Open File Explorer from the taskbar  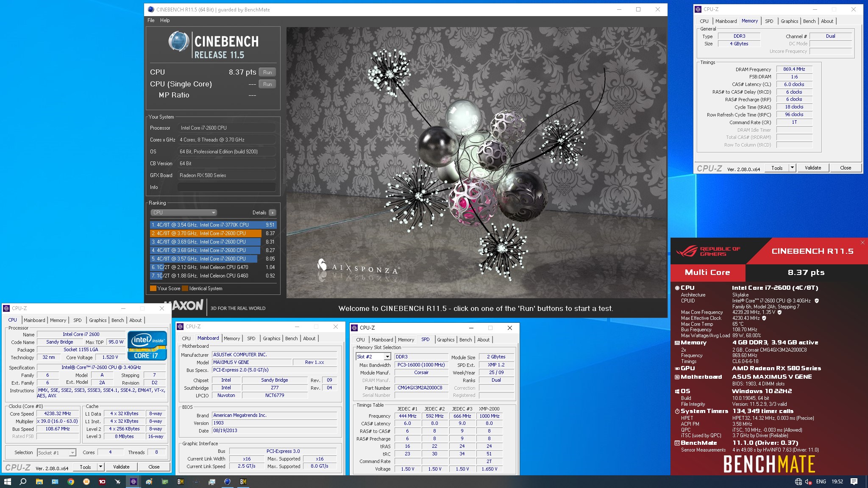[x=39, y=482]
